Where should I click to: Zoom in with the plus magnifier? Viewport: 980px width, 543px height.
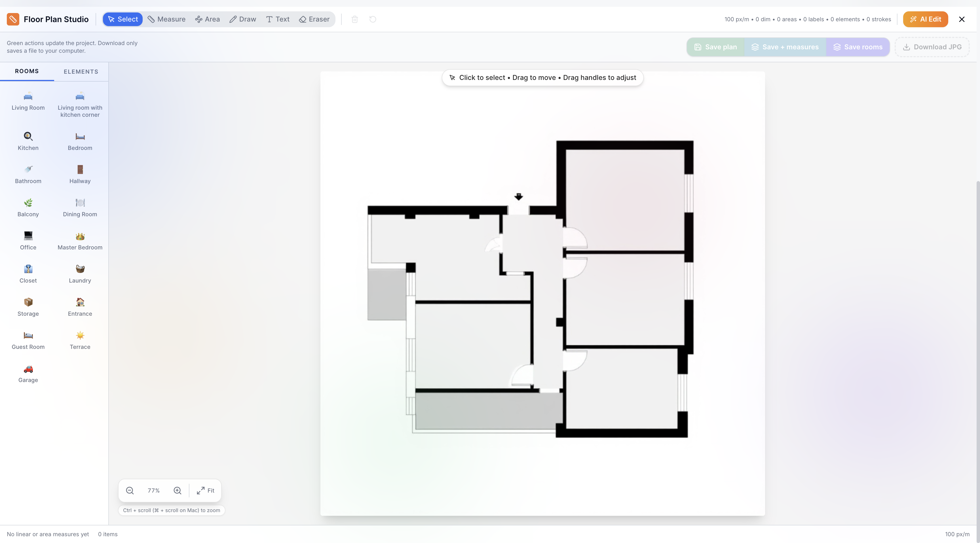177,491
